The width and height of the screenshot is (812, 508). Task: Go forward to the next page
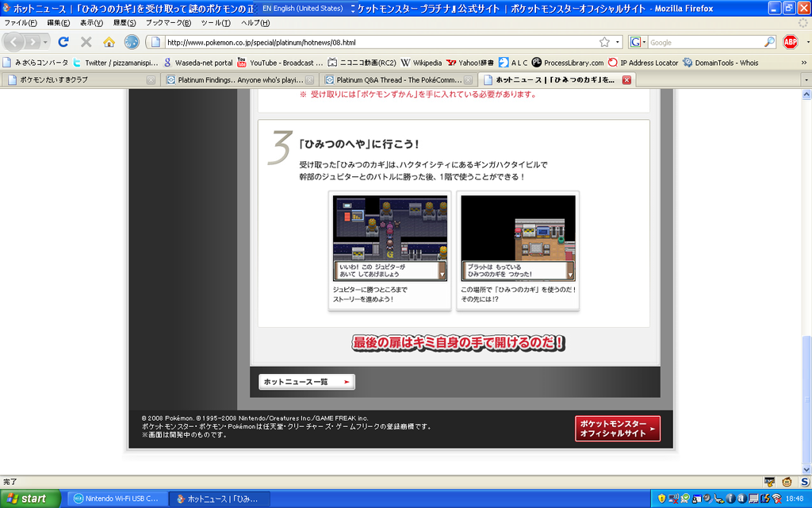click(33, 42)
